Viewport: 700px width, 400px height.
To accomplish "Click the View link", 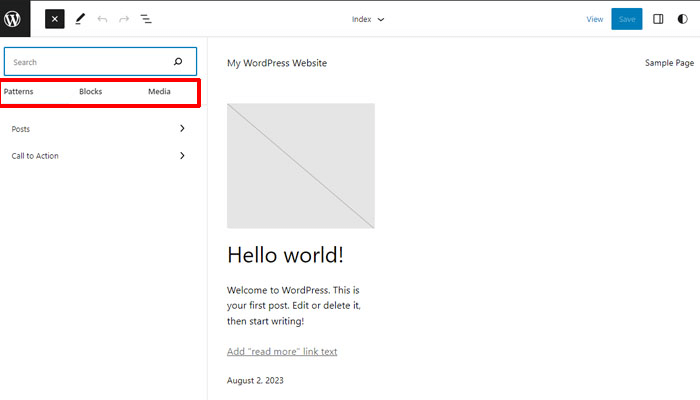I will tap(595, 19).
